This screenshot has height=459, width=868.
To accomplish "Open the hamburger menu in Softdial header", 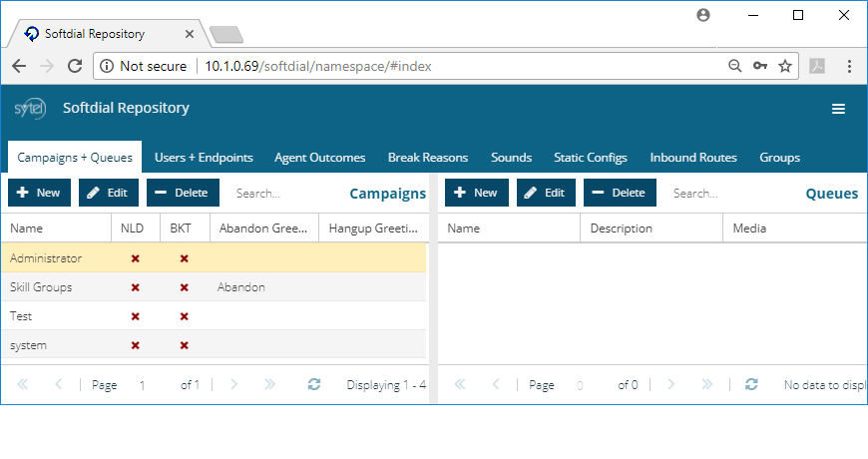I will (838, 109).
